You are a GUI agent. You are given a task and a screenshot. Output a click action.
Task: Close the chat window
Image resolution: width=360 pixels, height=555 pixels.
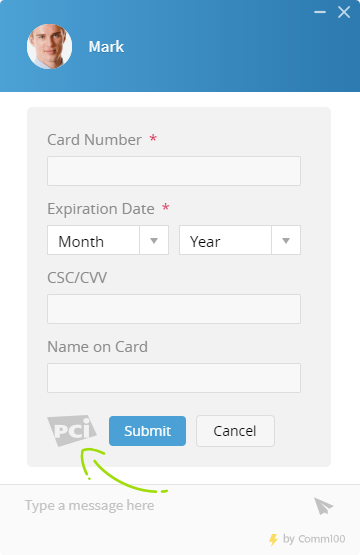(x=344, y=12)
